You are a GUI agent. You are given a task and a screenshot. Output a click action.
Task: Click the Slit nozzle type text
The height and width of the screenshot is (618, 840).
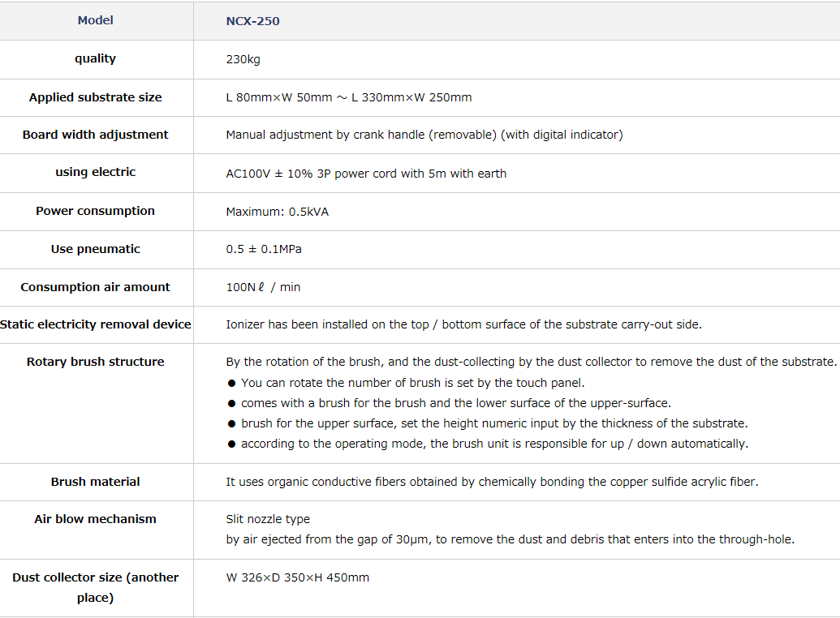click(x=268, y=519)
